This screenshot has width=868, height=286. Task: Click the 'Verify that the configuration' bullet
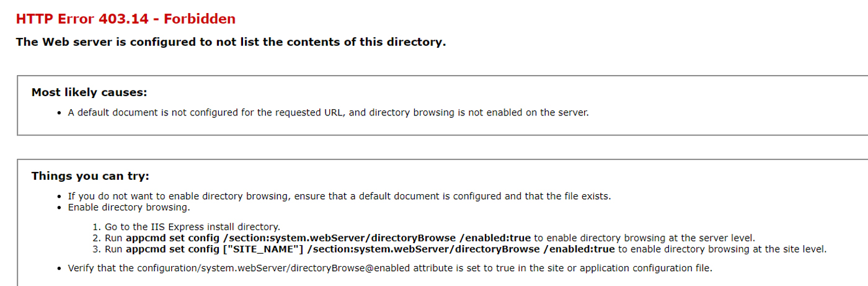coord(390,269)
